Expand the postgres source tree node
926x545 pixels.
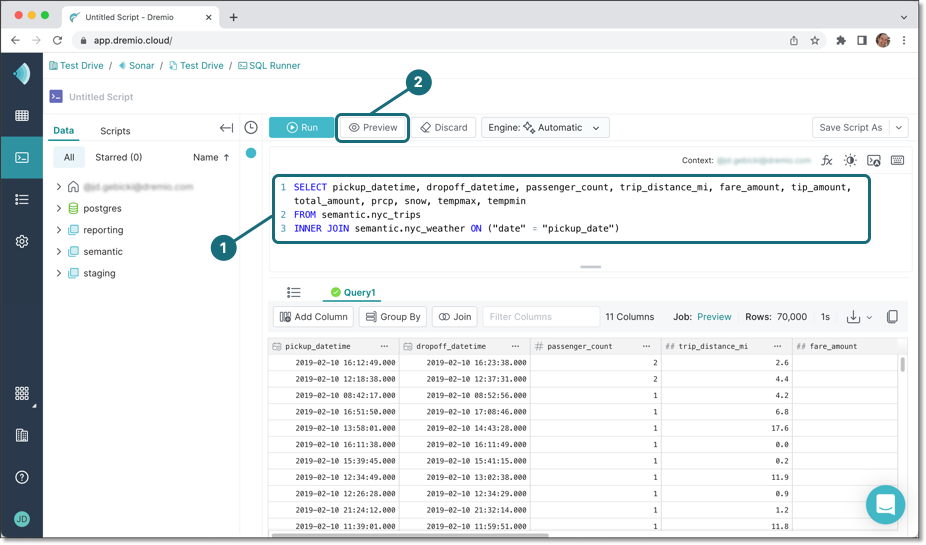(59, 209)
